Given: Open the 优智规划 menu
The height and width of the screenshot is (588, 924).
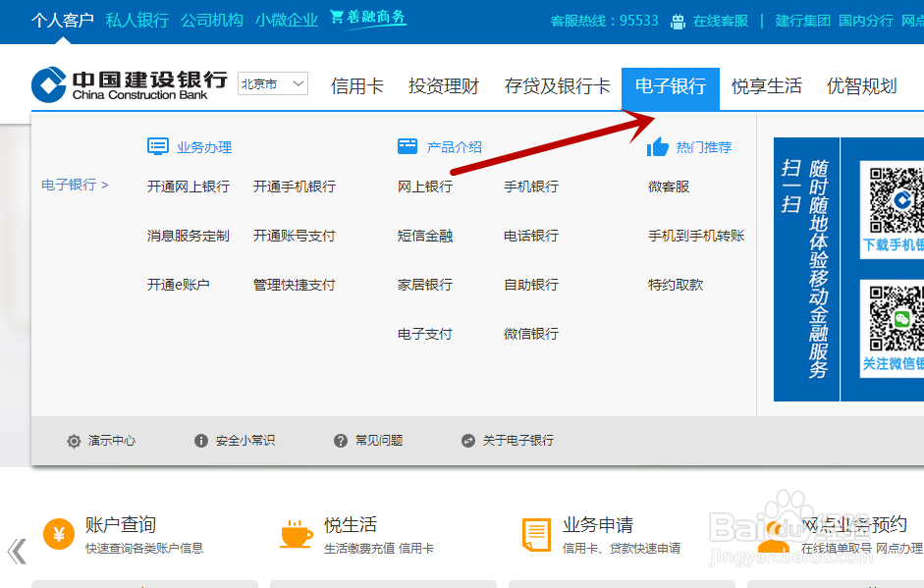Looking at the screenshot, I should coord(861,86).
